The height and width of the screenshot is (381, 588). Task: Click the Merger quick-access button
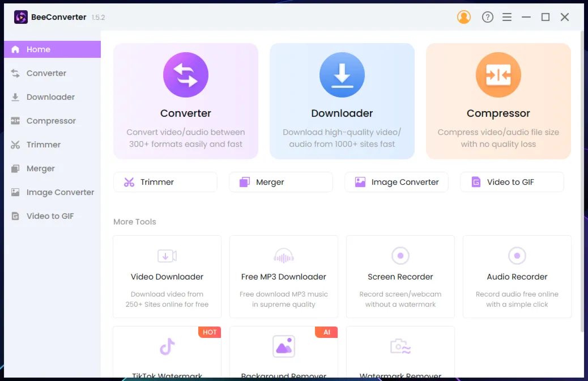pos(281,182)
